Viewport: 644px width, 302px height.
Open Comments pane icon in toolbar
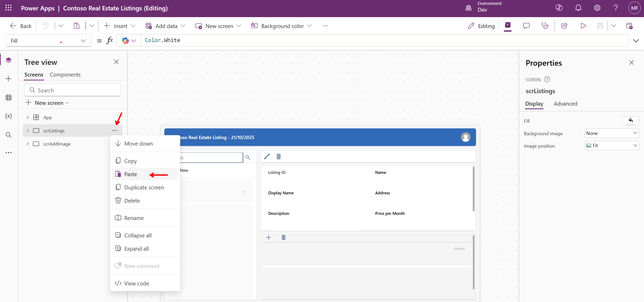(526, 26)
